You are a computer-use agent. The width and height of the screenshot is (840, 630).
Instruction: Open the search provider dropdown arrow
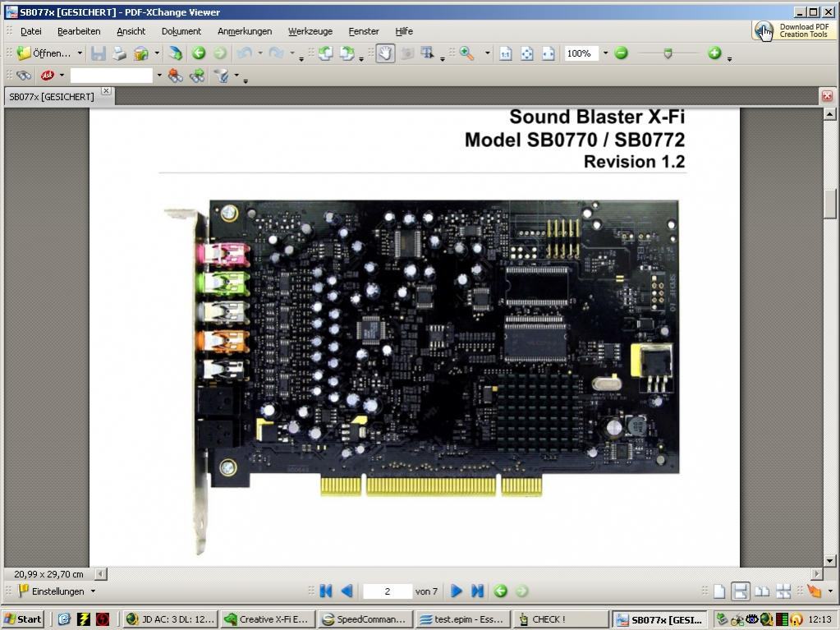62,76
